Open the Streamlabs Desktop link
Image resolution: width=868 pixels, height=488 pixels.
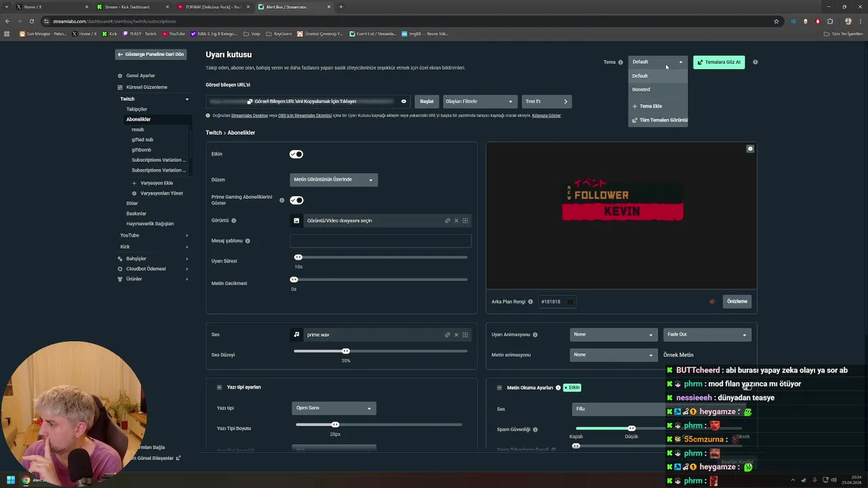(x=250, y=116)
